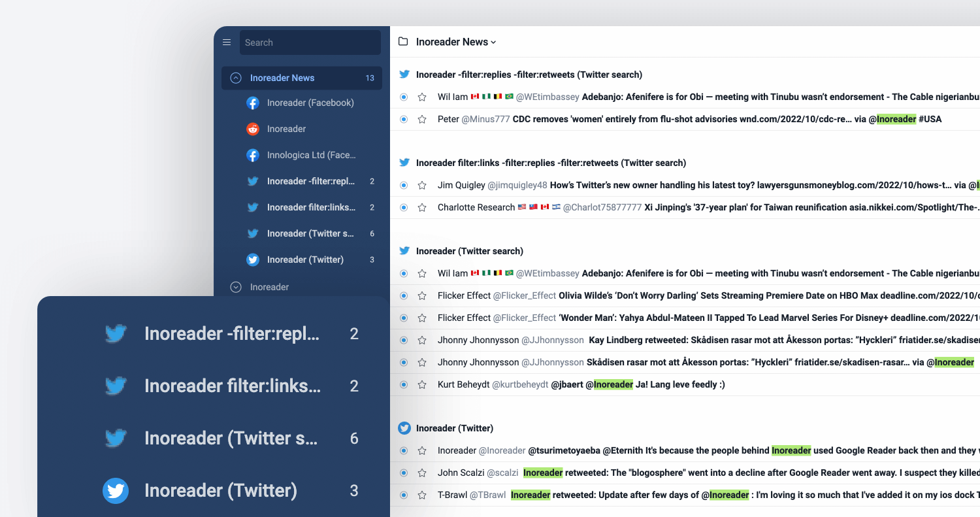Click inside the Search field
The height and width of the screenshot is (517, 980).
point(310,42)
